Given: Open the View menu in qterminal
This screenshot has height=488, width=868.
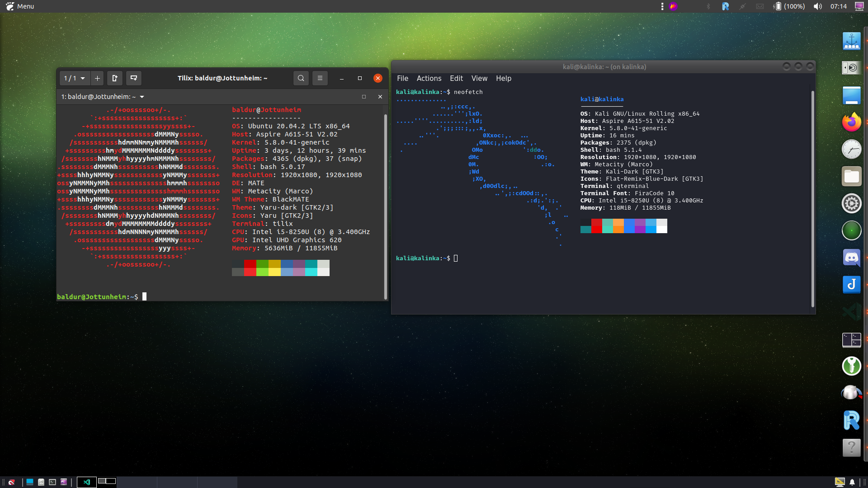Looking at the screenshot, I should pyautogui.click(x=479, y=79).
